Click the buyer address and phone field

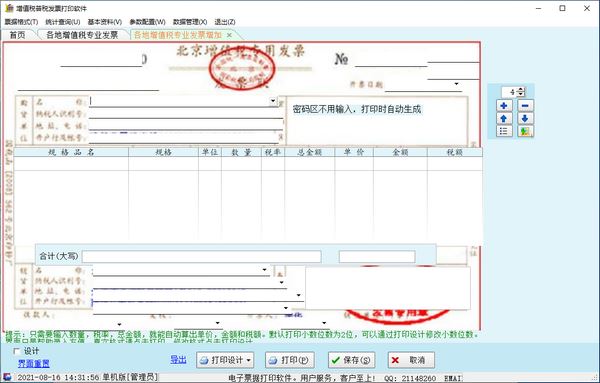pyautogui.click(x=186, y=125)
